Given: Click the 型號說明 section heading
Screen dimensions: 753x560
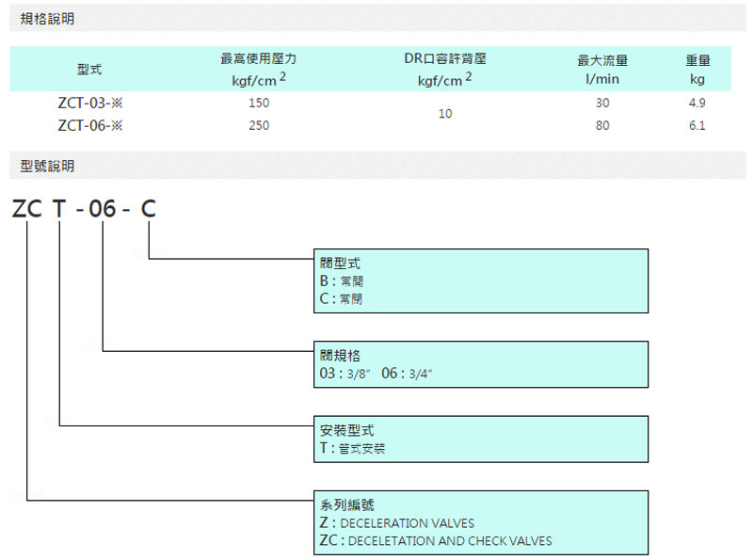Looking at the screenshot, I should coord(47,167).
